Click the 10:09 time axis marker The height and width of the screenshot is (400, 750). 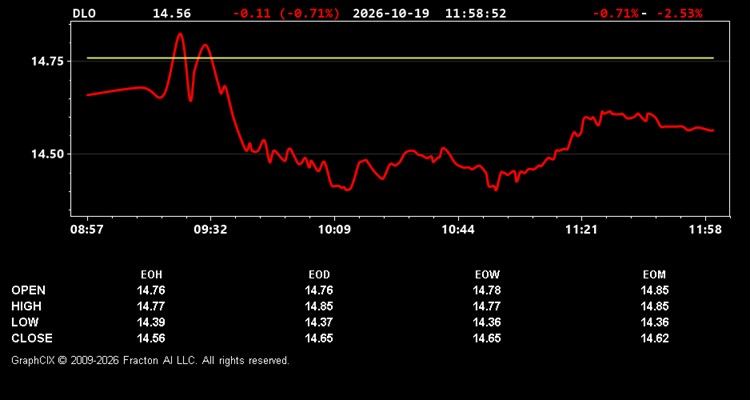[336, 230]
